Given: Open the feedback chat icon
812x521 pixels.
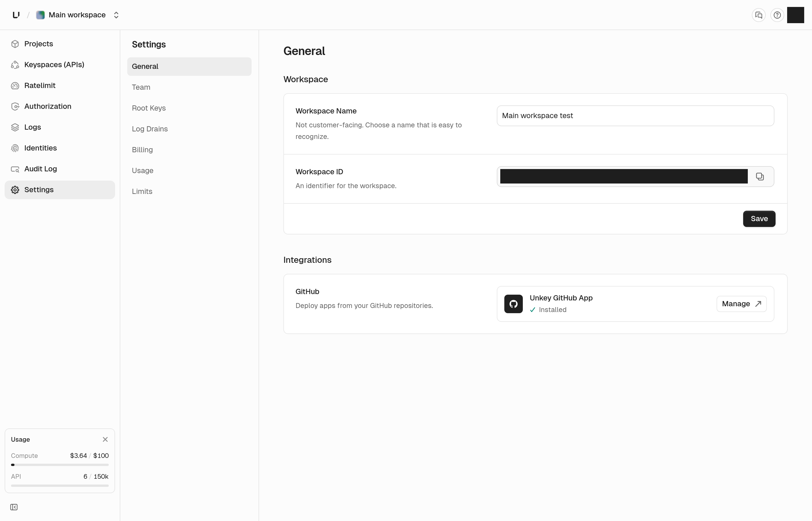Looking at the screenshot, I should click(x=759, y=15).
